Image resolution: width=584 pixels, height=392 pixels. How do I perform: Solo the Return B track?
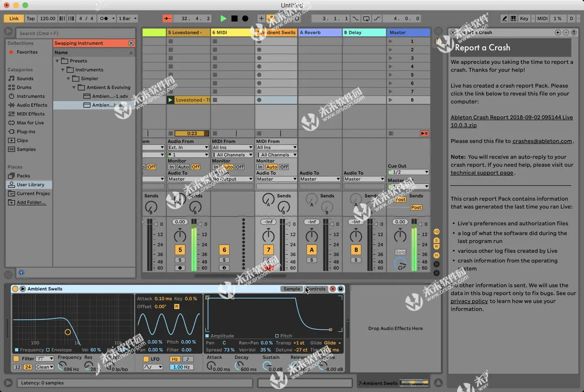click(356, 260)
